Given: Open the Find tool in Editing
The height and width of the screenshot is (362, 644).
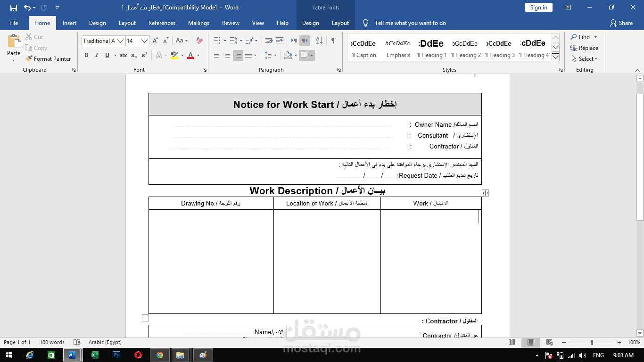Looking at the screenshot, I should pos(580,37).
